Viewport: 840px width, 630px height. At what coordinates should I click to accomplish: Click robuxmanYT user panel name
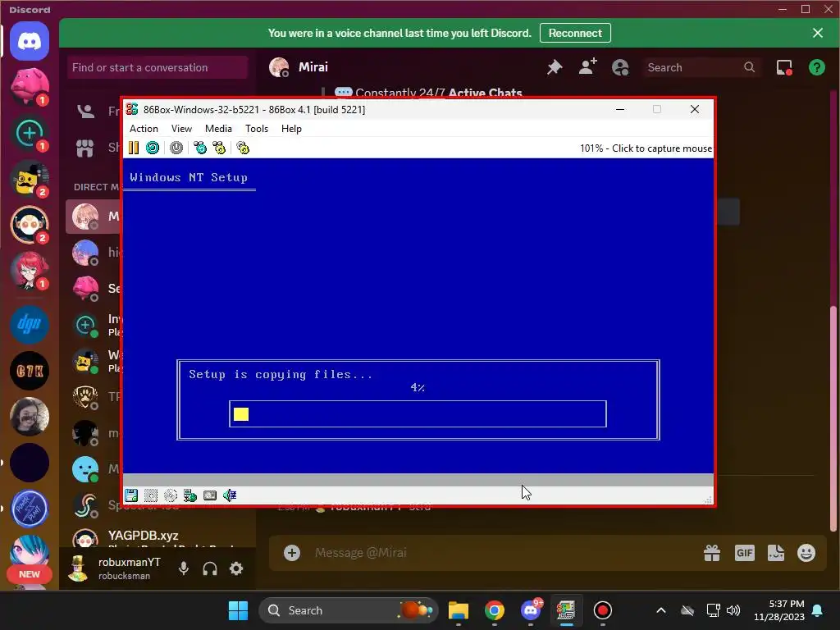(129, 563)
